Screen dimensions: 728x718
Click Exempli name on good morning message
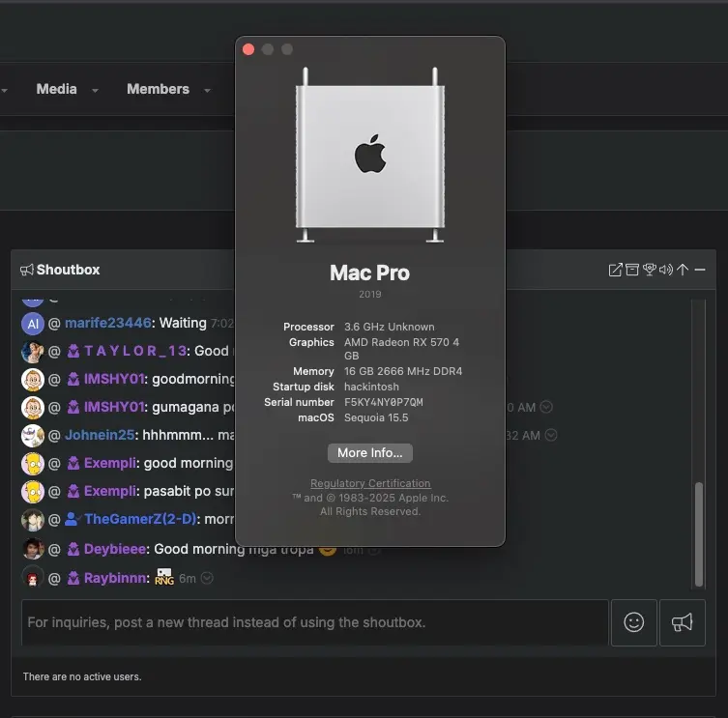point(109,463)
